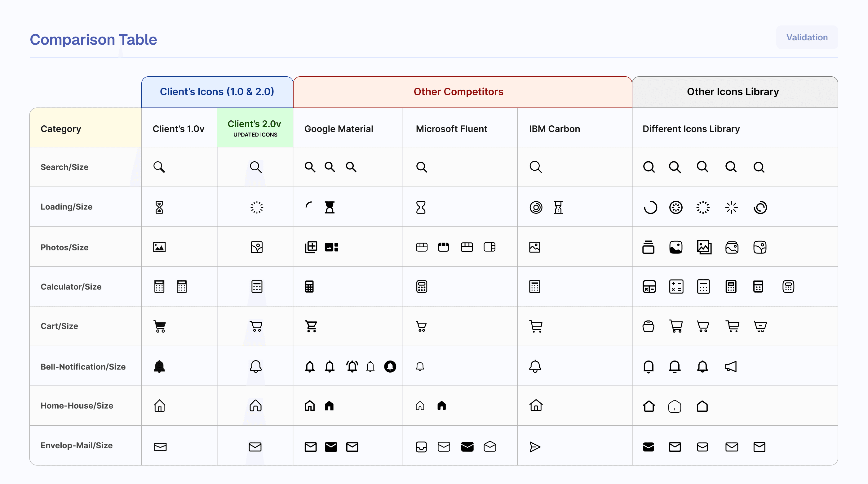The height and width of the screenshot is (484, 868).
Task: Click IBM Carbon search magnifier icon
Action: 535,167
